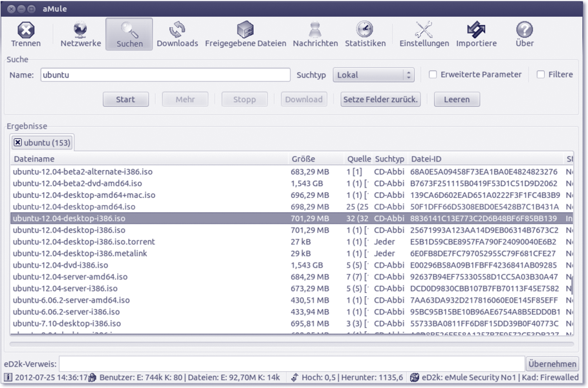The height and width of the screenshot is (388, 588).
Task: Open the Über about dialog
Action: 525,34
